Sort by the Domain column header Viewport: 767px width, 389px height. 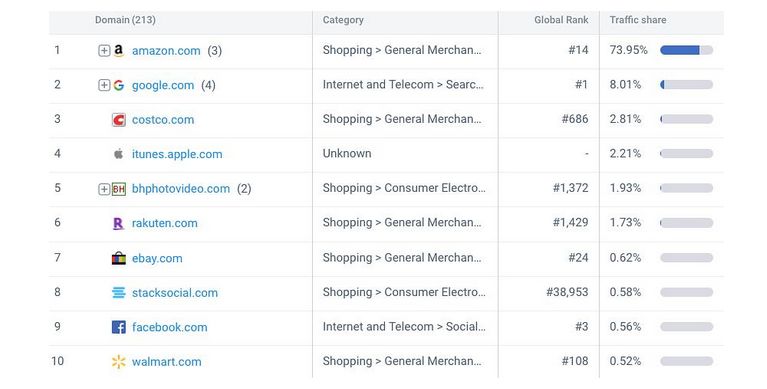coord(125,20)
